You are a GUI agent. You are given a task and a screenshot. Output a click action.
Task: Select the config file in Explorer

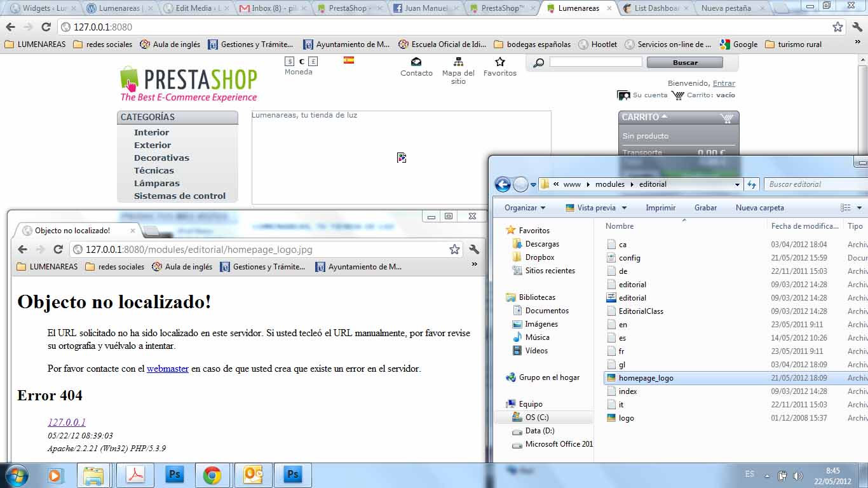[630, 258]
